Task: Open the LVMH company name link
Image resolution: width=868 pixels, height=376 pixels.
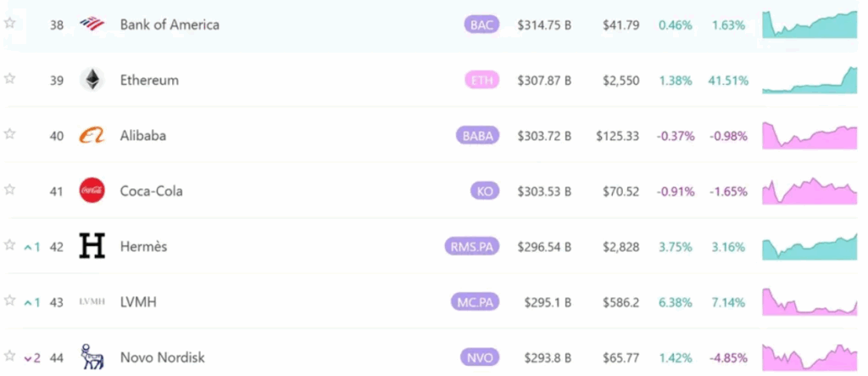Action: [138, 302]
